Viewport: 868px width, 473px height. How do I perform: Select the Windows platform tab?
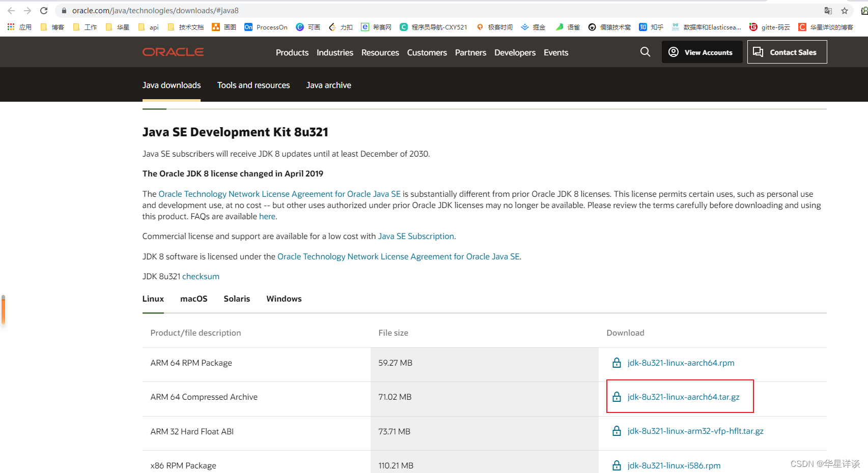(x=284, y=299)
